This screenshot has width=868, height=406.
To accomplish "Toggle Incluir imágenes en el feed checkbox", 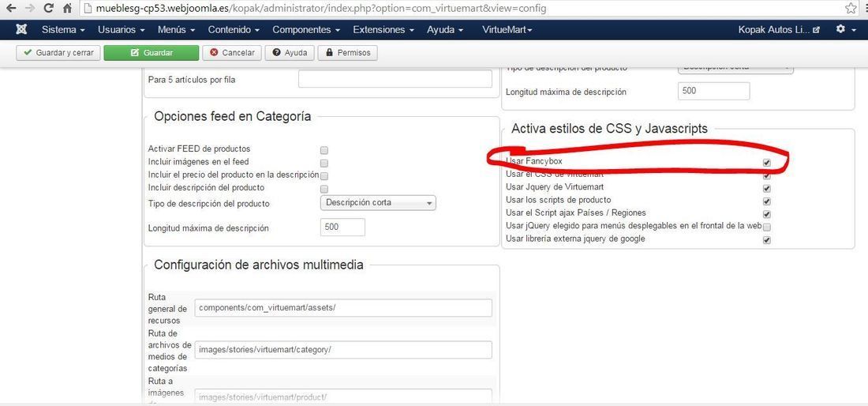I will click(x=324, y=163).
